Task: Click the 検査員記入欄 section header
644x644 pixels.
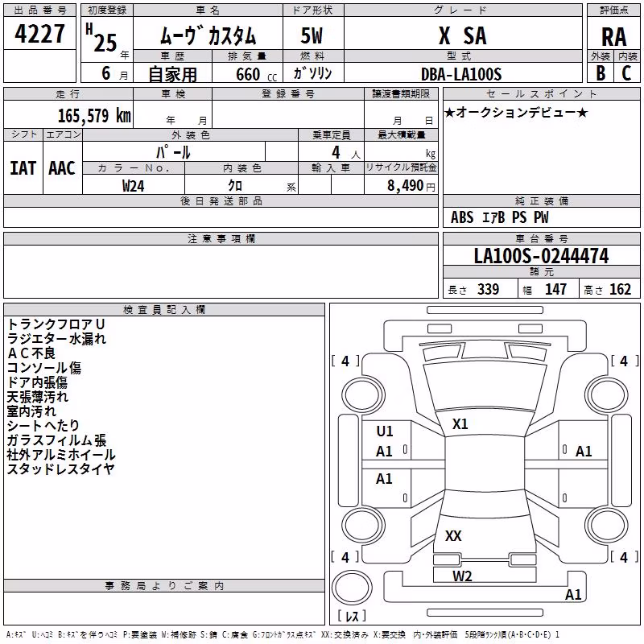Action: coord(164,310)
